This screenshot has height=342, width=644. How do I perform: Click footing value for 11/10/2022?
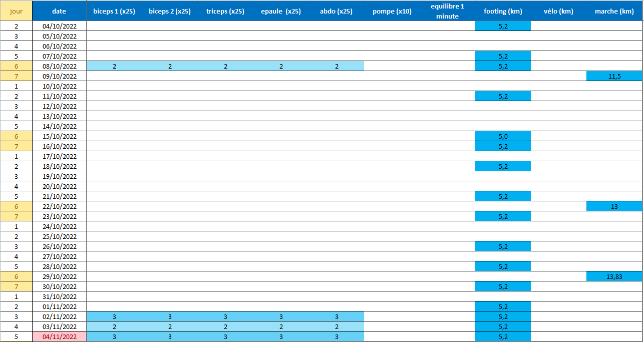tap(503, 96)
